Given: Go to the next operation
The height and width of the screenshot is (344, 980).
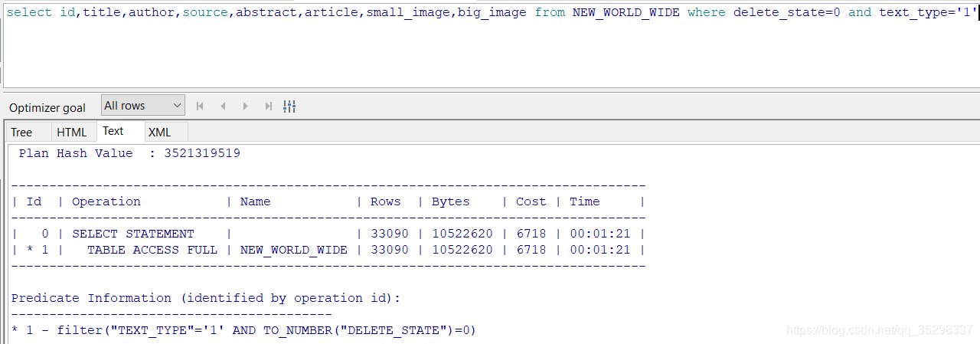Looking at the screenshot, I should pos(245,106).
